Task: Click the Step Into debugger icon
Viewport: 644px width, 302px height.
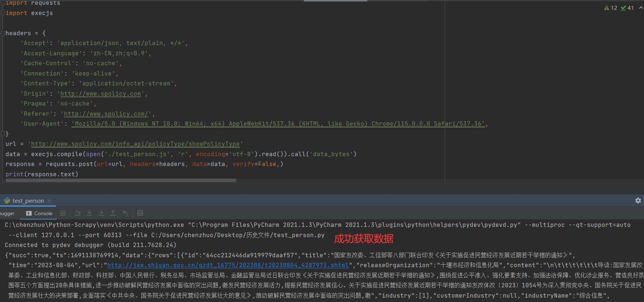Action: (89, 213)
